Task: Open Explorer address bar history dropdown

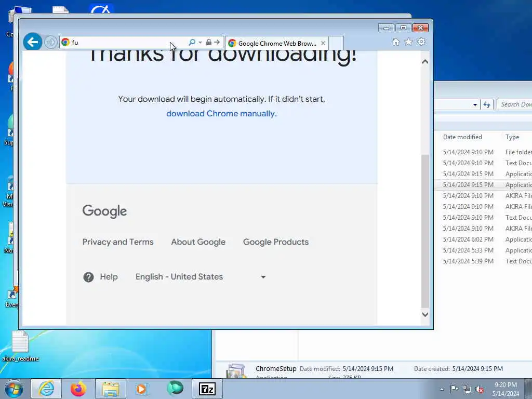Action: click(475, 105)
